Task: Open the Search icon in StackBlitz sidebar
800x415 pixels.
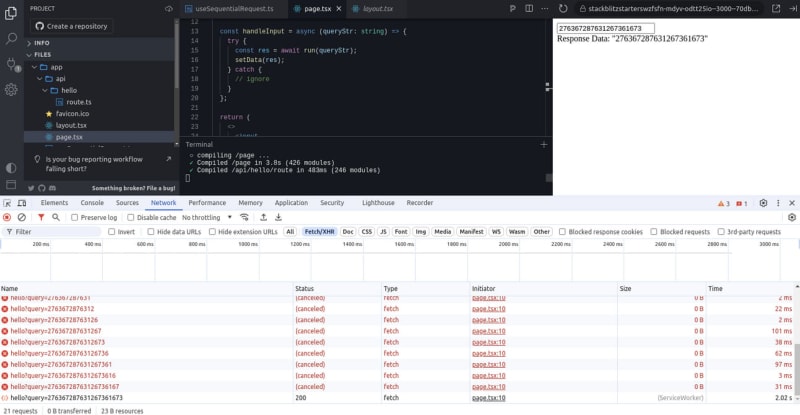Action: [x=11, y=39]
